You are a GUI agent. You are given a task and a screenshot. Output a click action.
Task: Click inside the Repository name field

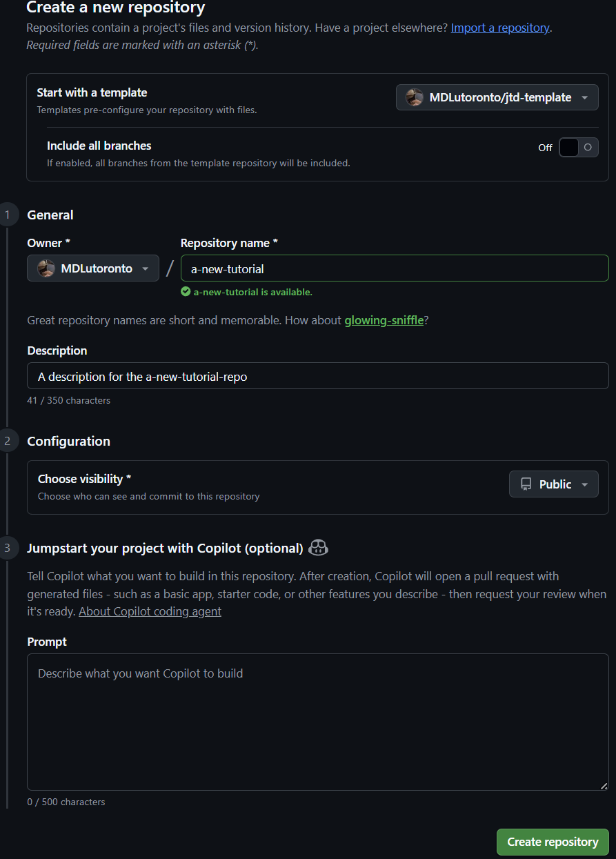pyautogui.click(x=394, y=268)
